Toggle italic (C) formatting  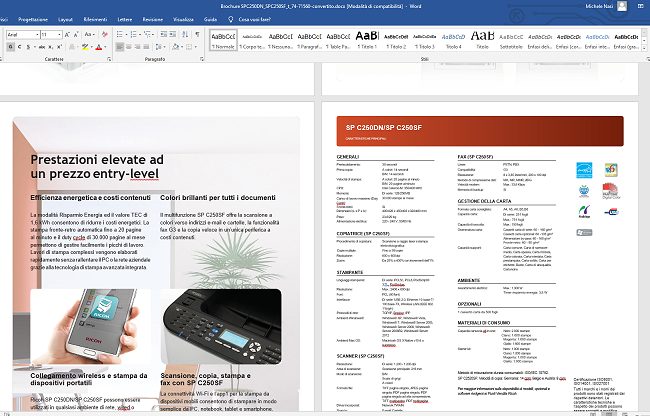click(x=19, y=47)
